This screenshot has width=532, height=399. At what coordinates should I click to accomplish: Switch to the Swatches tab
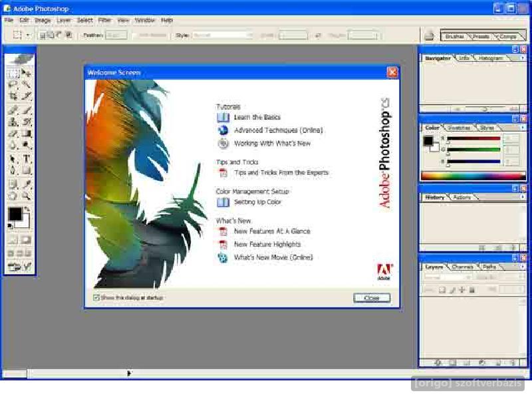click(x=458, y=128)
